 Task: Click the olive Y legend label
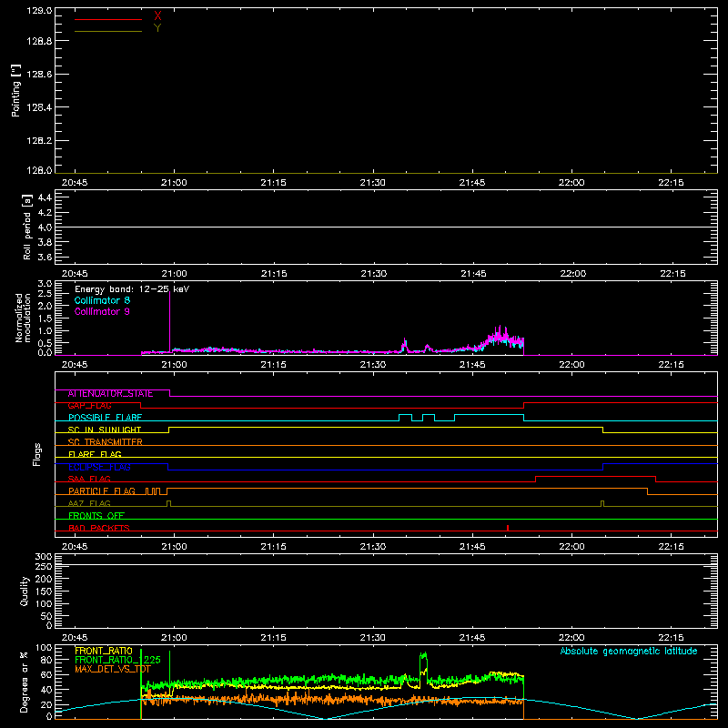157,28
